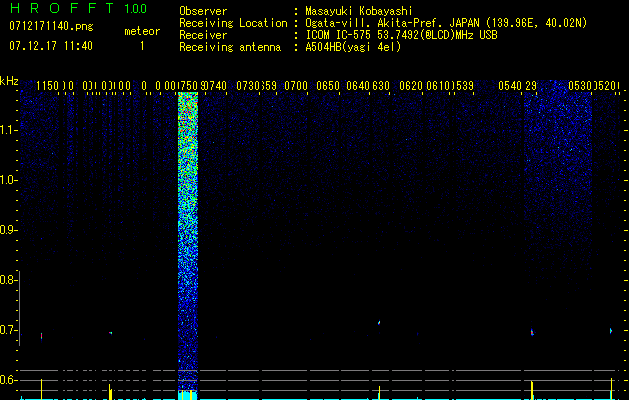Select the file name 0712171140.png

coord(51,26)
